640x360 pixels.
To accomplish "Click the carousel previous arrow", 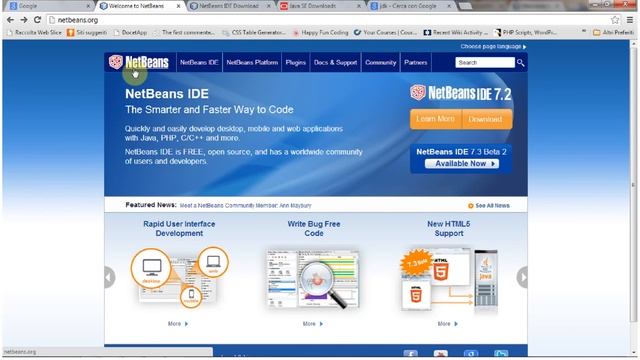I will coord(109,277).
